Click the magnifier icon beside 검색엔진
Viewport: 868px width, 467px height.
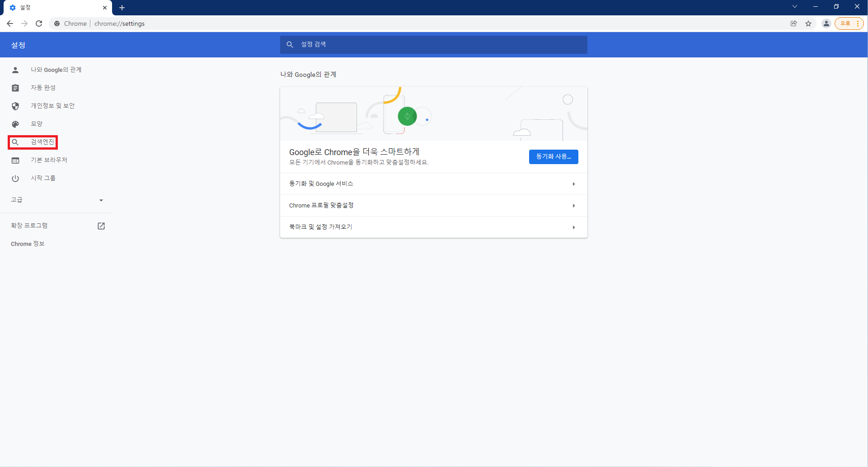coord(15,142)
